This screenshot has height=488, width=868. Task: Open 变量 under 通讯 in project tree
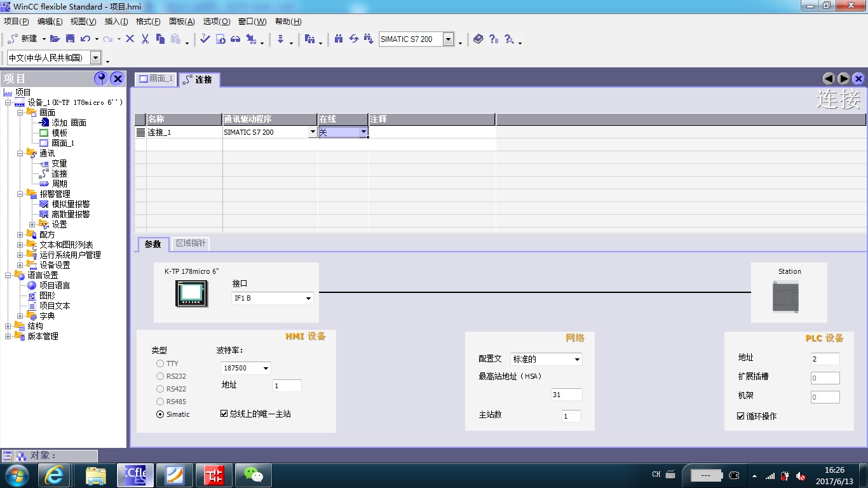tap(59, 163)
